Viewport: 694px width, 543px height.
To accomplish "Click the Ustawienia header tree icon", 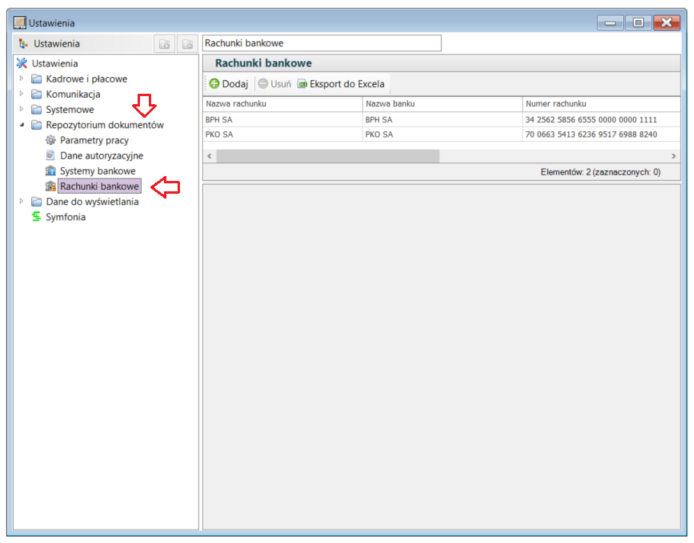I will point(23,44).
